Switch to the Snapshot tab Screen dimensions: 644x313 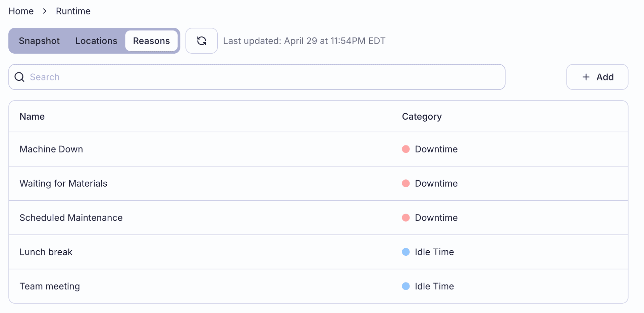pyautogui.click(x=39, y=41)
